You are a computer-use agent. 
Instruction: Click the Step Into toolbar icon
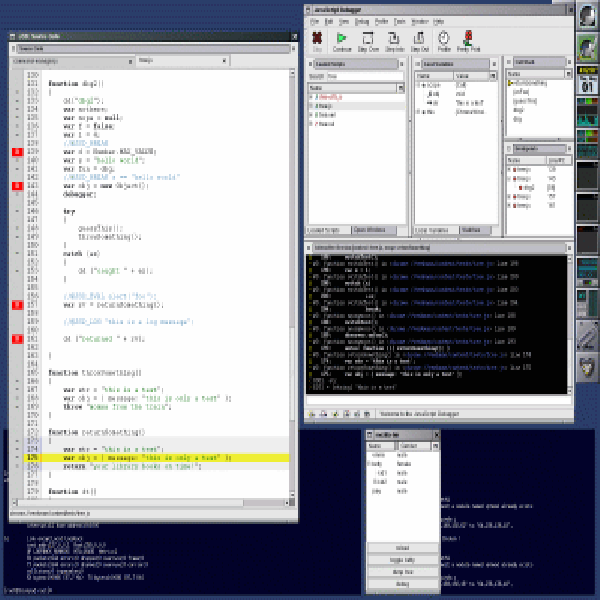point(394,38)
